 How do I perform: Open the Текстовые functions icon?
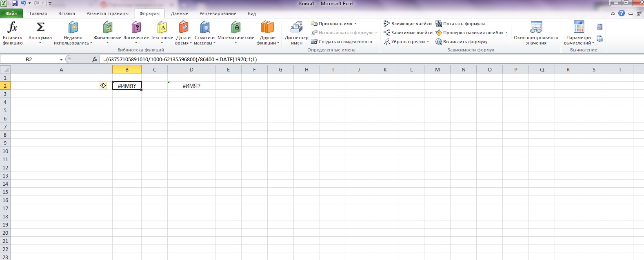pyautogui.click(x=162, y=28)
